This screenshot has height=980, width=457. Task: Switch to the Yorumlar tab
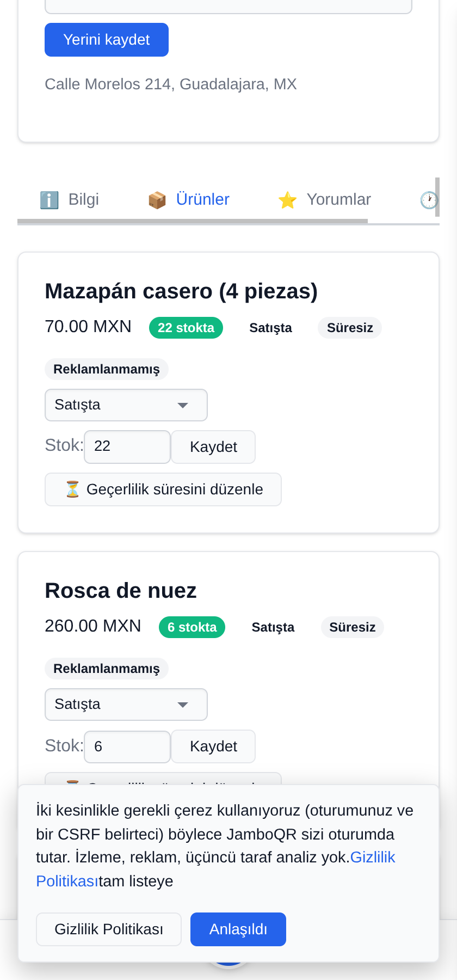tap(325, 199)
